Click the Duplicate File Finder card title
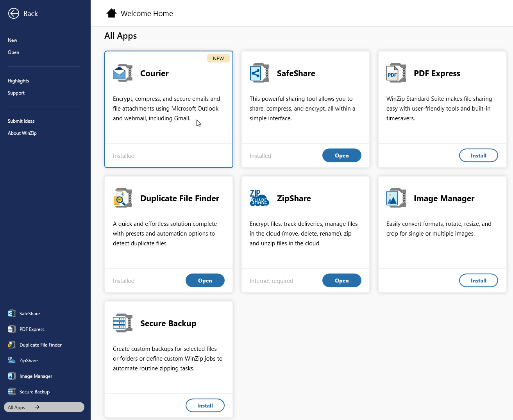This screenshot has height=420, width=513. [180, 198]
